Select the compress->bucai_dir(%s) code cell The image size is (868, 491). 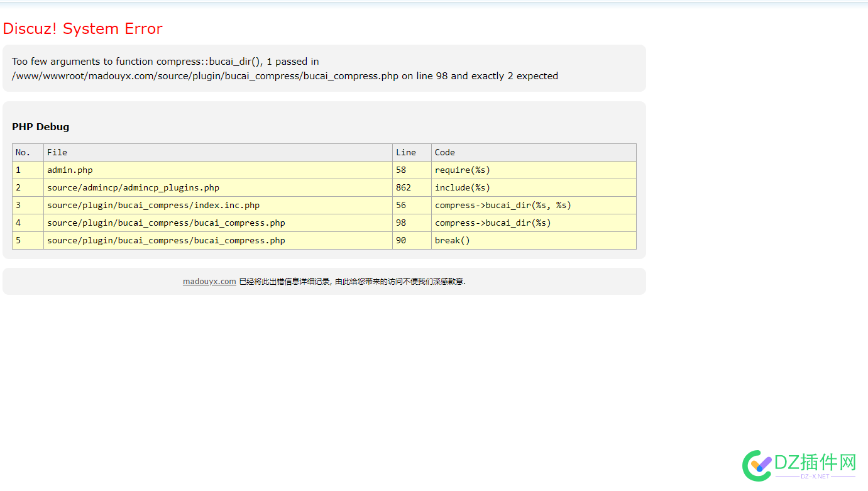point(534,223)
